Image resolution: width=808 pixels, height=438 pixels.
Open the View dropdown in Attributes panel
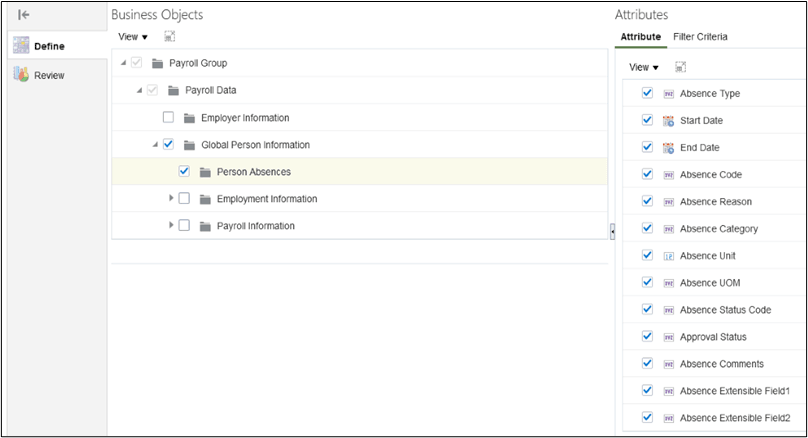click(643, 67)
